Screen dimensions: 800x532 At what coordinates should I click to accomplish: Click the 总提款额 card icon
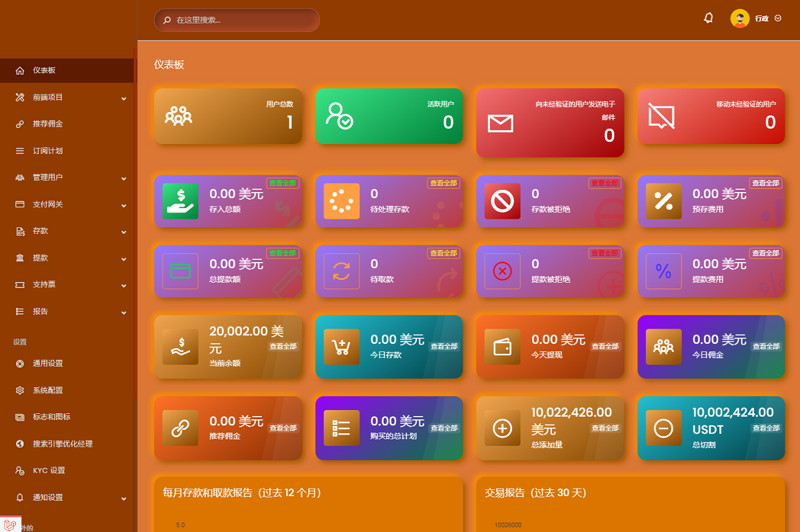181,271
